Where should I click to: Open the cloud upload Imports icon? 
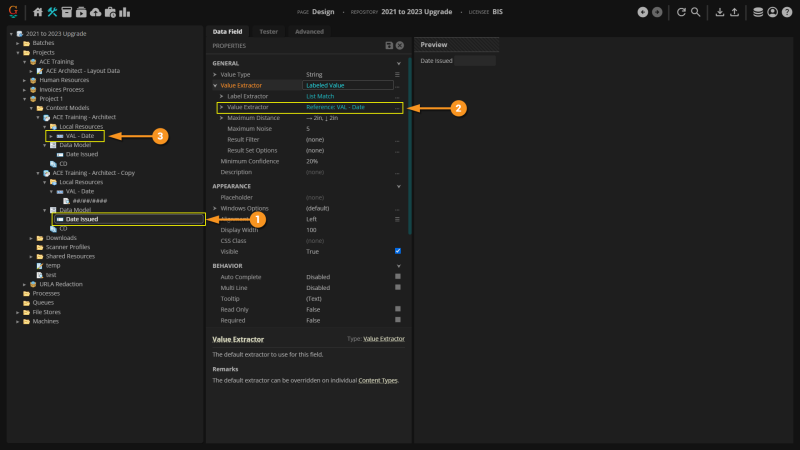tap(95, 12)
